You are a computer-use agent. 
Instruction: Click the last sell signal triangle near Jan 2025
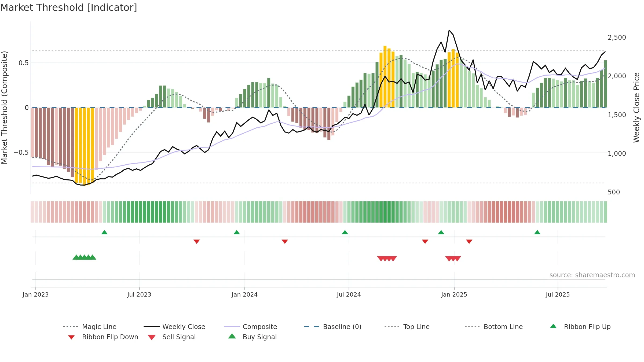[458, 259]
